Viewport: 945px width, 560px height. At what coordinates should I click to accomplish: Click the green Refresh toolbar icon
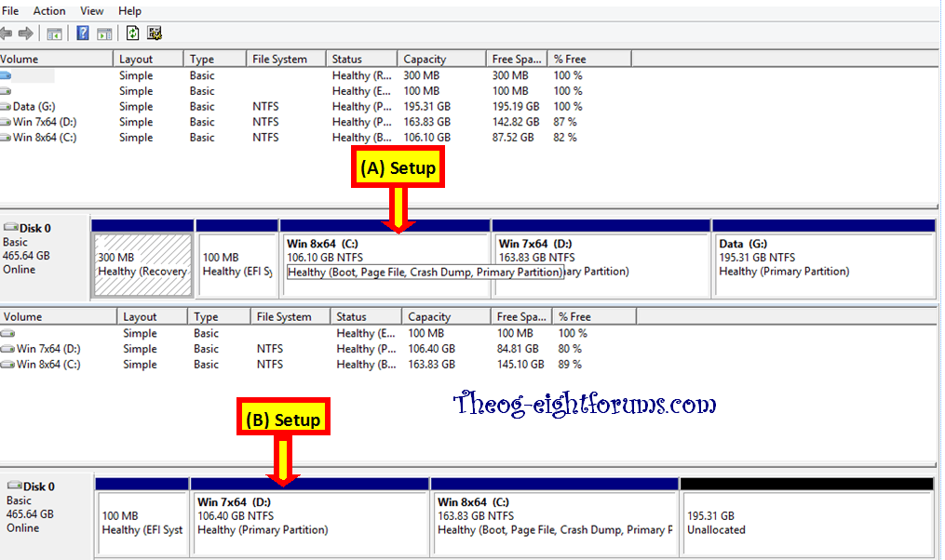[x=132, y=33]
